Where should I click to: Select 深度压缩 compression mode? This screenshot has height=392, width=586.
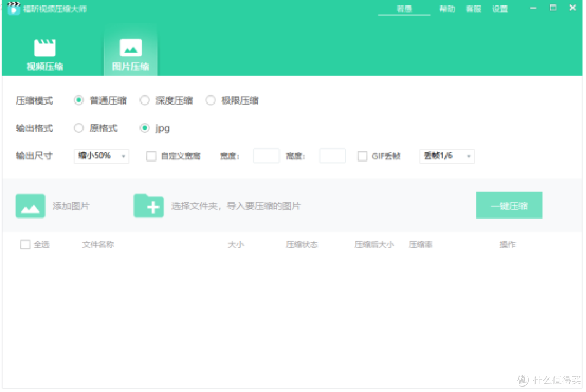[145, 100]
